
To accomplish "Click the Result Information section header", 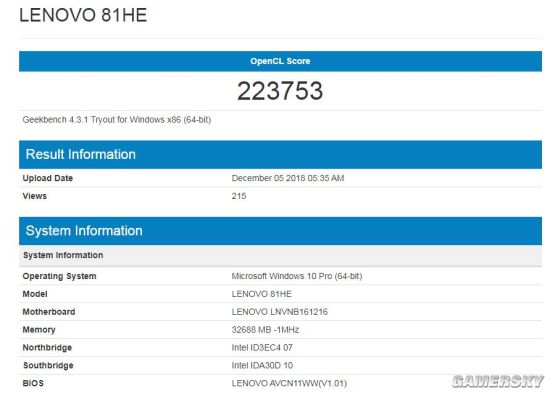I will click(x=280, y=154).
